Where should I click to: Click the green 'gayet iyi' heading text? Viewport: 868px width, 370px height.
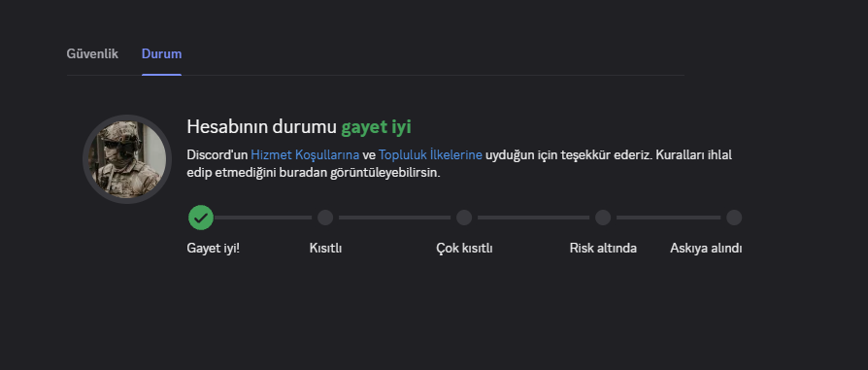point(377,127)
